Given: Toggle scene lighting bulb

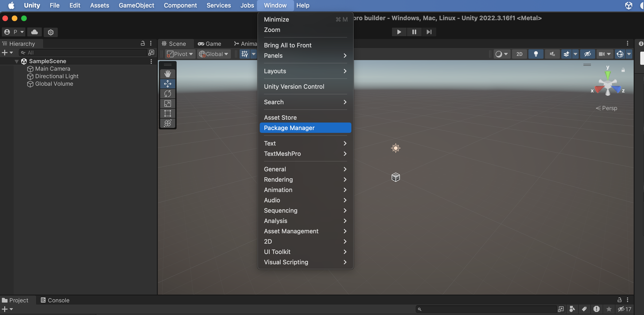Looking at the screenshot, I should coord(535,54).
